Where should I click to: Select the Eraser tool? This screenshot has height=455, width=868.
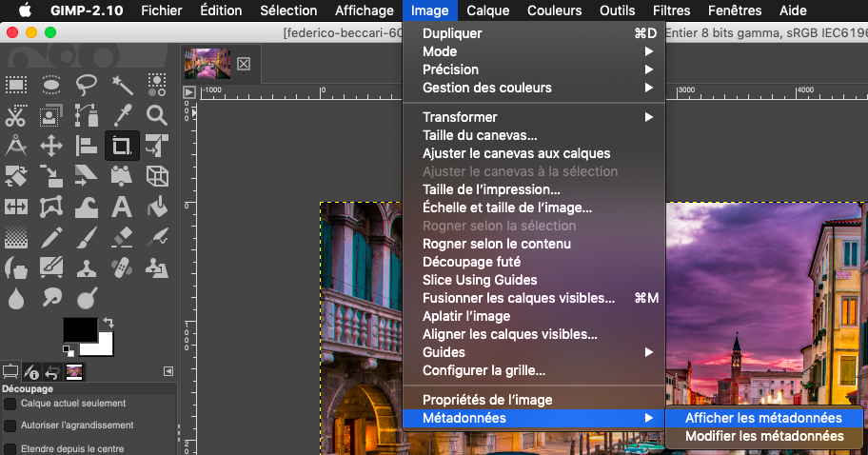tap(122, 235)
